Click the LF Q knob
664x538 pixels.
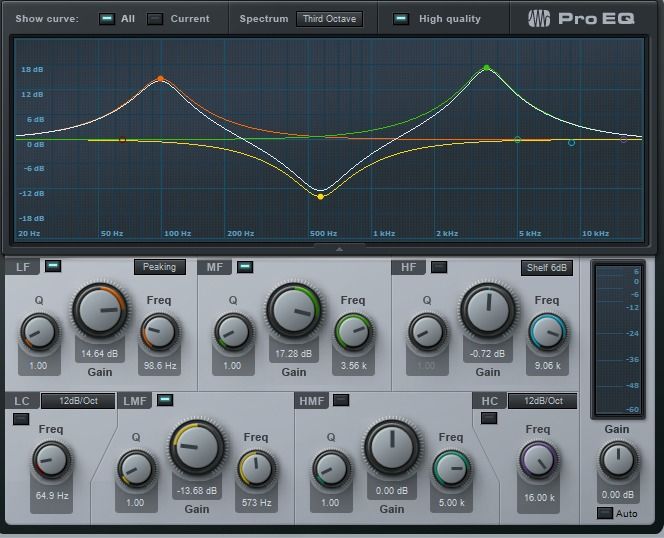(x=39, y=333)
